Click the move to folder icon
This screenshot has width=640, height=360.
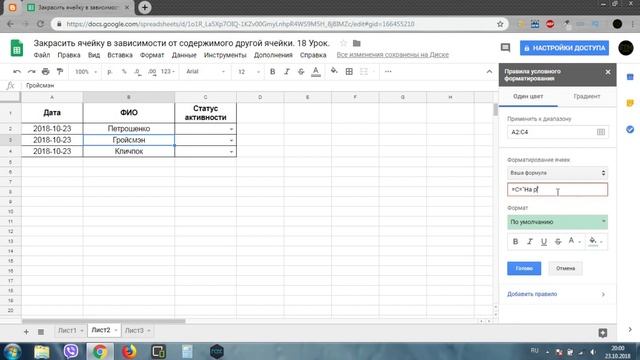[x=356, y=43]
